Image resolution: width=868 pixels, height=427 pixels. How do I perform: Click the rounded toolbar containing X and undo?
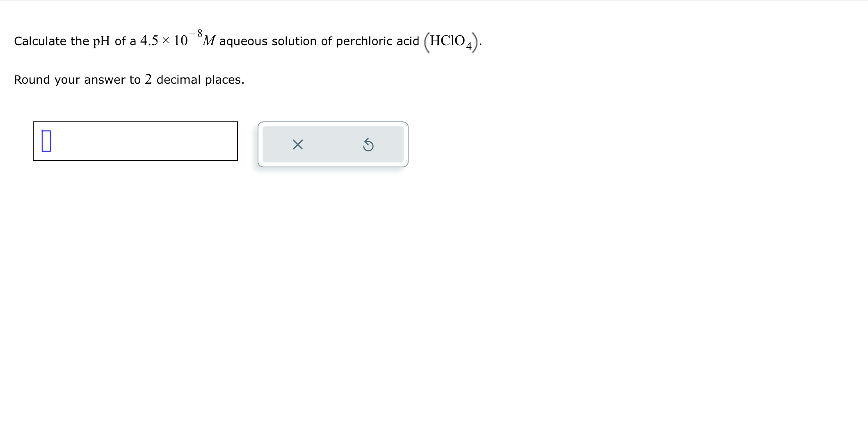pos(332,144)
